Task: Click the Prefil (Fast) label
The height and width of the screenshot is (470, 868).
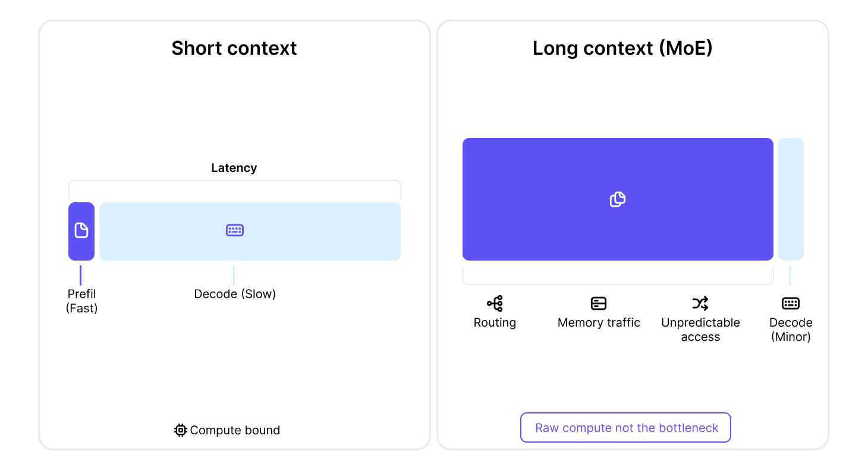Action: (x=81, y=301)
